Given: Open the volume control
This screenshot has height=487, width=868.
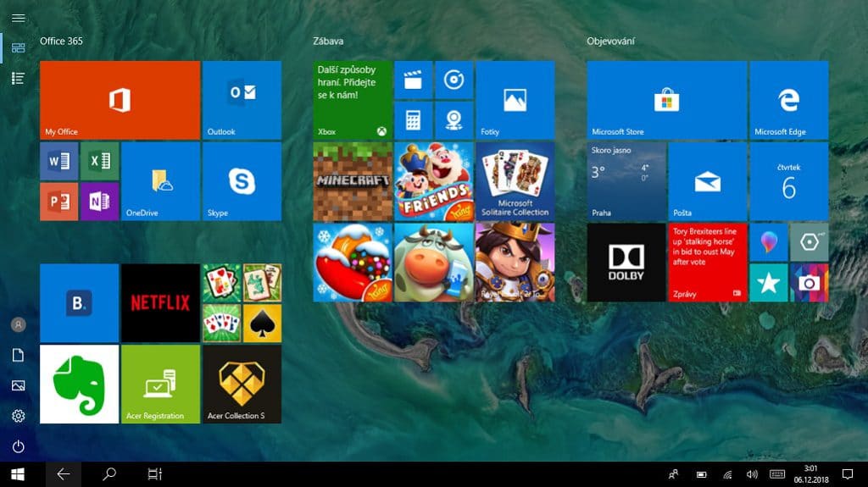Looking at the screenshot, I should (752, 474).
